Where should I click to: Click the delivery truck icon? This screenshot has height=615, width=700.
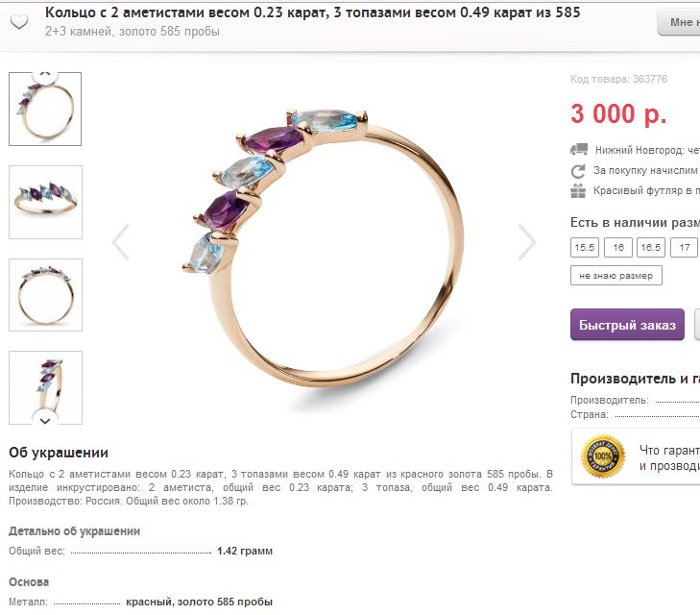(x=579, y=149)
